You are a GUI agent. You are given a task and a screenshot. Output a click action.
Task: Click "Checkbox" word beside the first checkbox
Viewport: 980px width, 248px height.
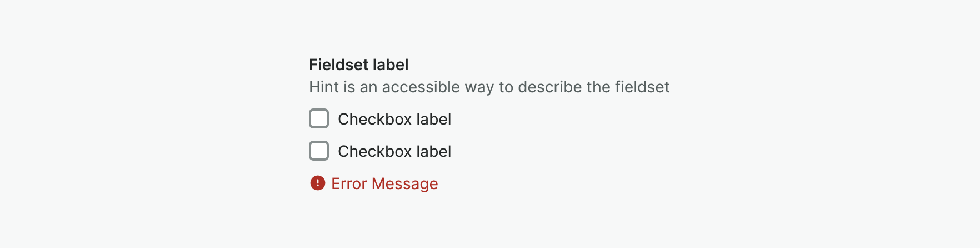coord(374,119)
